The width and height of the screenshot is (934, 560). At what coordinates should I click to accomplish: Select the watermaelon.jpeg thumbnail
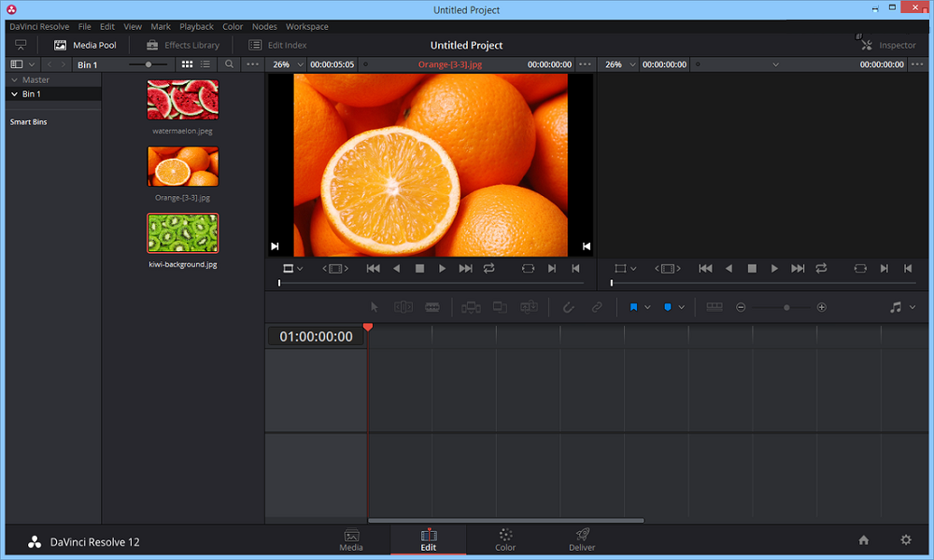[183, 100]
